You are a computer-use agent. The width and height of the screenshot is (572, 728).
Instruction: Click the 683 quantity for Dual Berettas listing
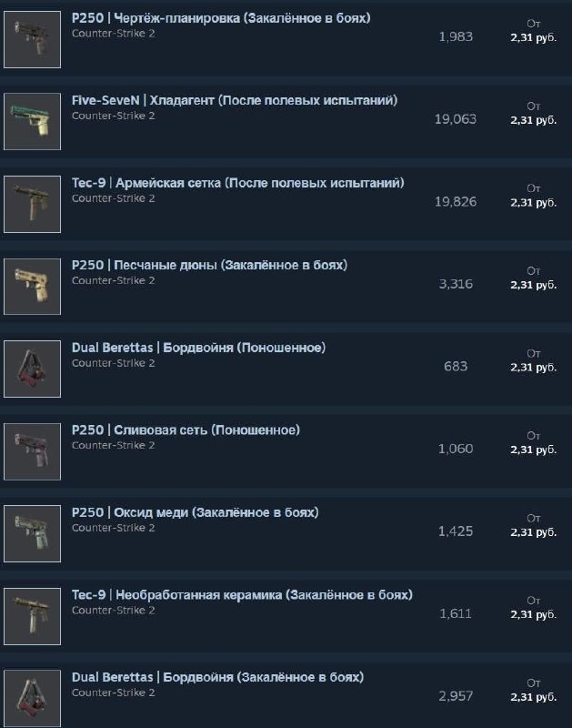coord(456,367)
